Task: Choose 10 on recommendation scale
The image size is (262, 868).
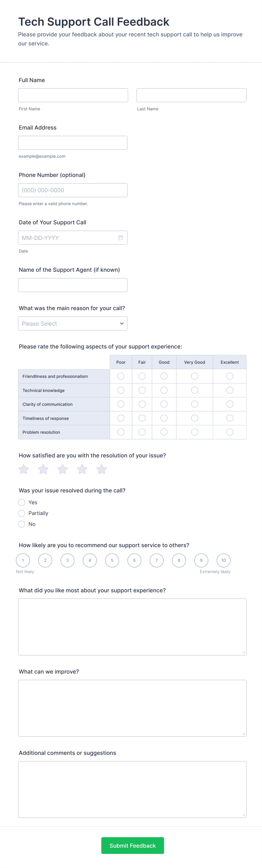Action: click(223, 560)
